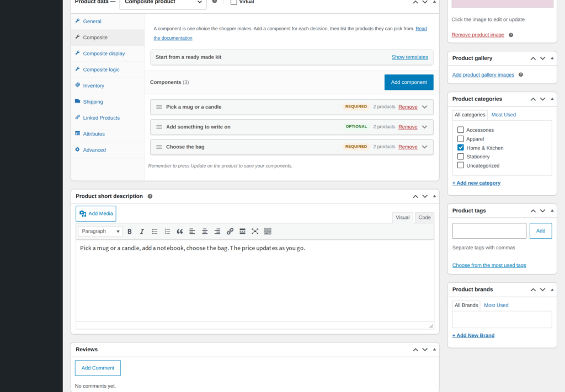Click the Add tag button
This screenshot has width=565, height=392.
coord(541,231)
